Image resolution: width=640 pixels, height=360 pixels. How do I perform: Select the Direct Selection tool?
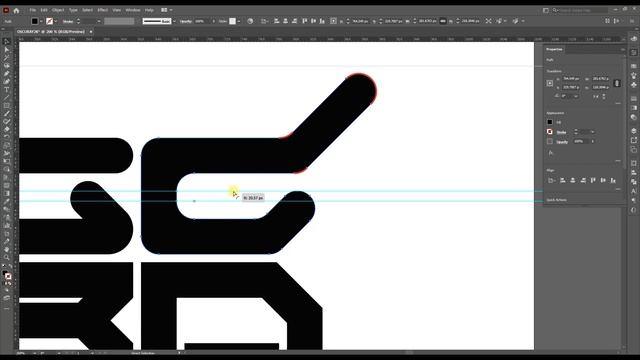[7, 50]
